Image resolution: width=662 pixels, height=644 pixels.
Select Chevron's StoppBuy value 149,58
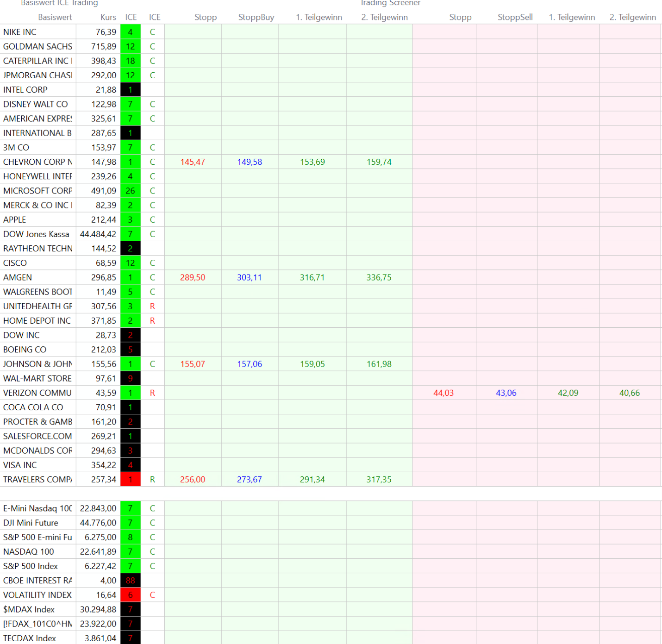tap(250, 162)
